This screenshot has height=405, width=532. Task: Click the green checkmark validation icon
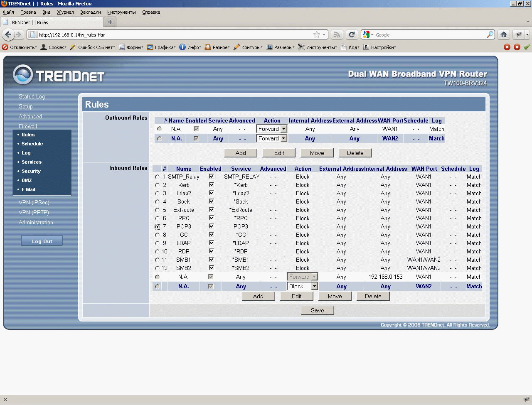tap(527, 47)
